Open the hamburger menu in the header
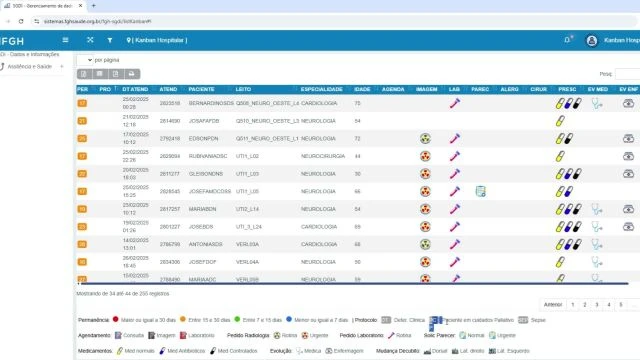This screenshot has height=360, width=640. [x=65, y=40]
